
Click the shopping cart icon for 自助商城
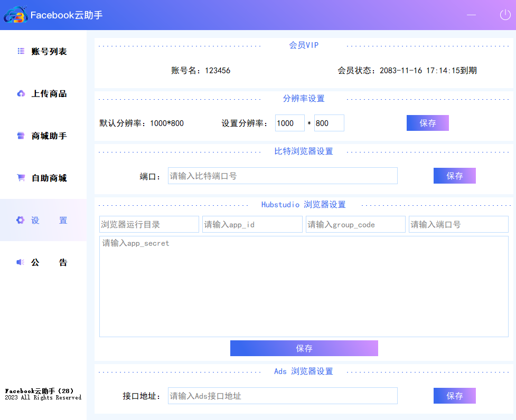tap(21, 178)
